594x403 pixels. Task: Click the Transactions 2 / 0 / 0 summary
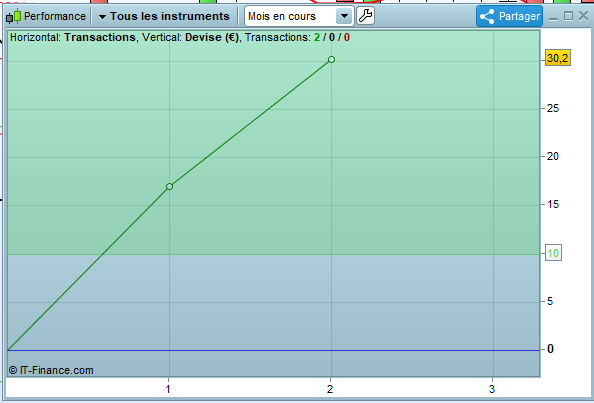point(297,37)
